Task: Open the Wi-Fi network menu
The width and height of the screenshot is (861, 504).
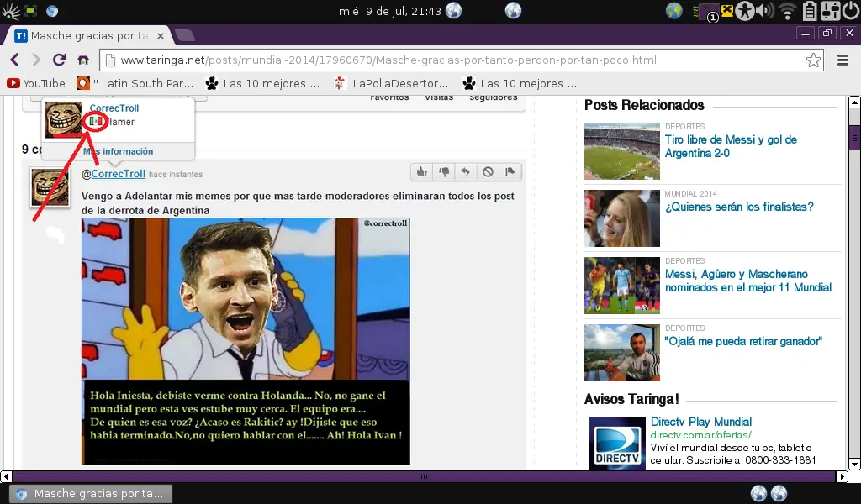Action: pyautogui.click(x=788, y=11)
